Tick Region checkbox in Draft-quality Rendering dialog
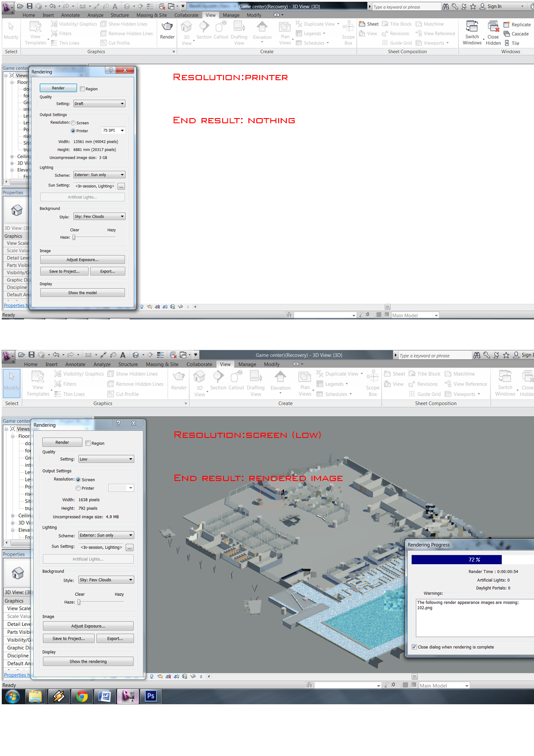 click(x=82, y=89)
